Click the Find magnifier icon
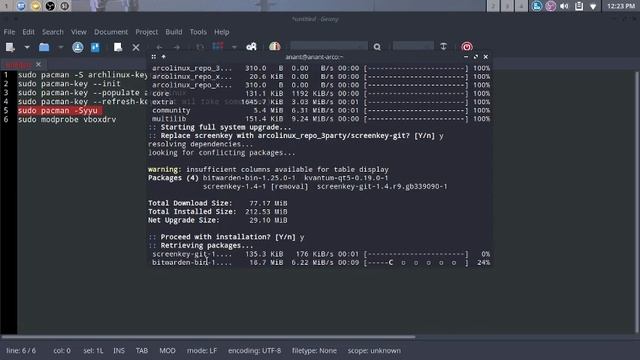This screenshot has height=360, width=640. [x=377, y=47]
